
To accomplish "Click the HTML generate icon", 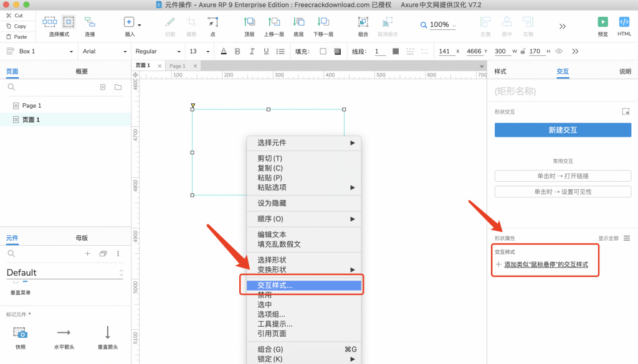I will click(x=624, y=22).
